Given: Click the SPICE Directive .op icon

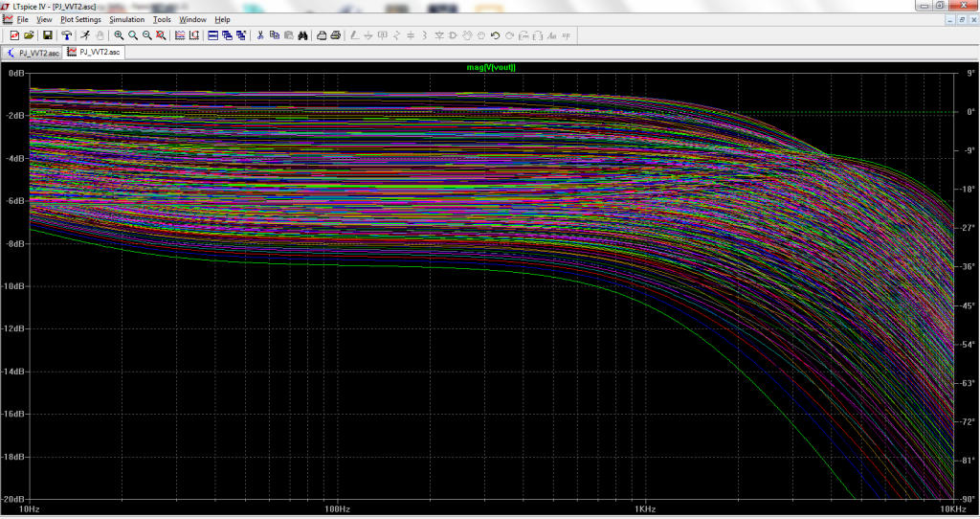Looking at the screenshot, I should (567, 35).
